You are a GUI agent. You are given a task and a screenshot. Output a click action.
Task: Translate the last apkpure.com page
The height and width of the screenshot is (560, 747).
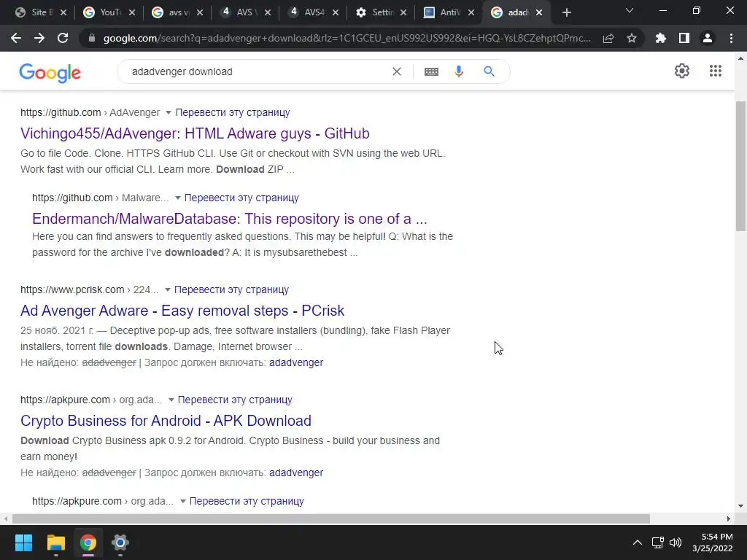point(247,501)
